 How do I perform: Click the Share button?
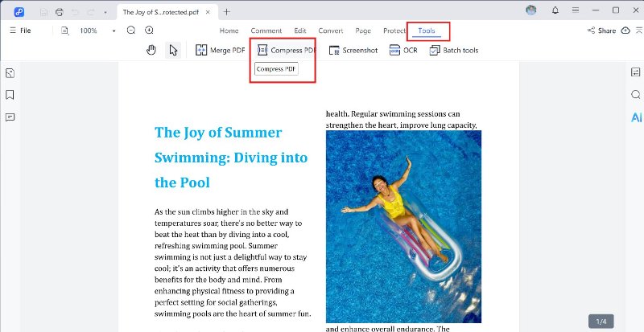(601, 31)
